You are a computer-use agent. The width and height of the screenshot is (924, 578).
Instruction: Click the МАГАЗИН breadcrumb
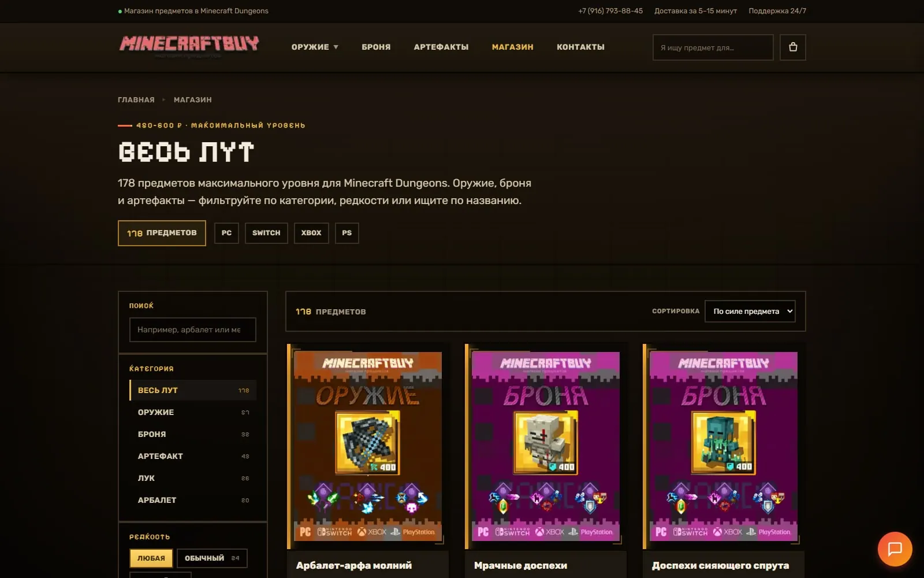(x=193, y=99)
